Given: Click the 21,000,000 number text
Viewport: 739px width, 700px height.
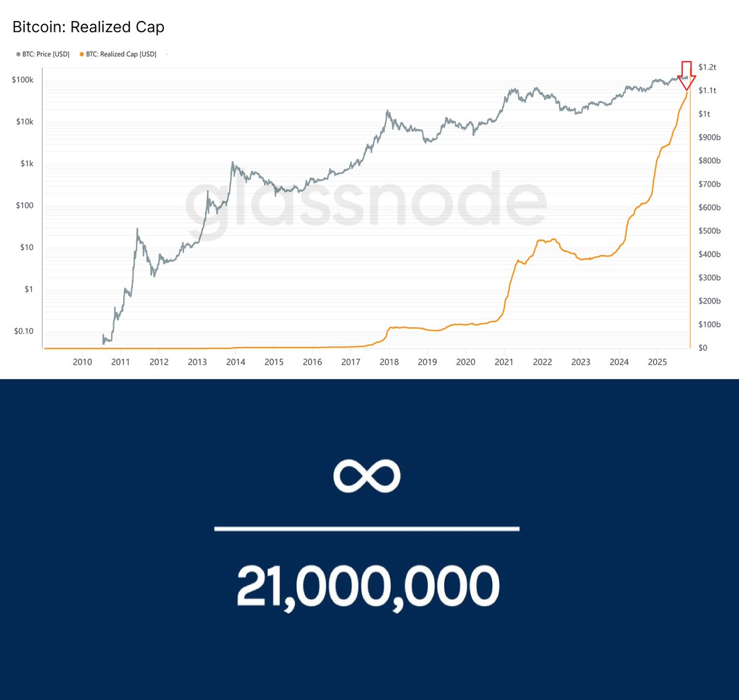Looking at the screenshot, I should [368, 587].
